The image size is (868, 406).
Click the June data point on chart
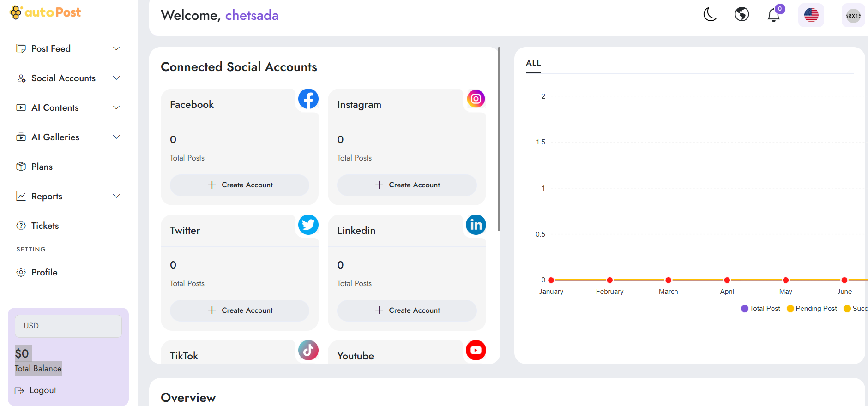[844, 280]
